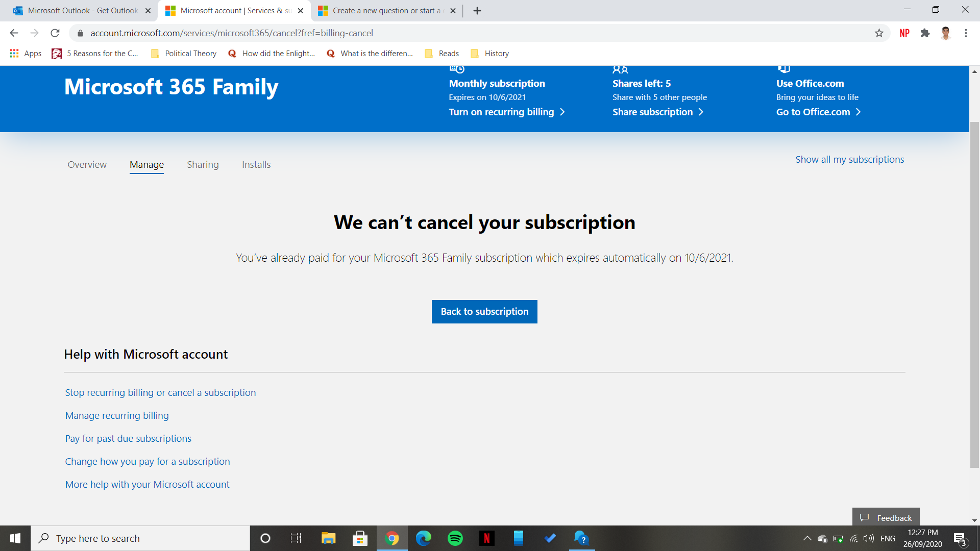Click Back to subscription button
This screenshot has width=980, height=551.
[x=484, y=312]
